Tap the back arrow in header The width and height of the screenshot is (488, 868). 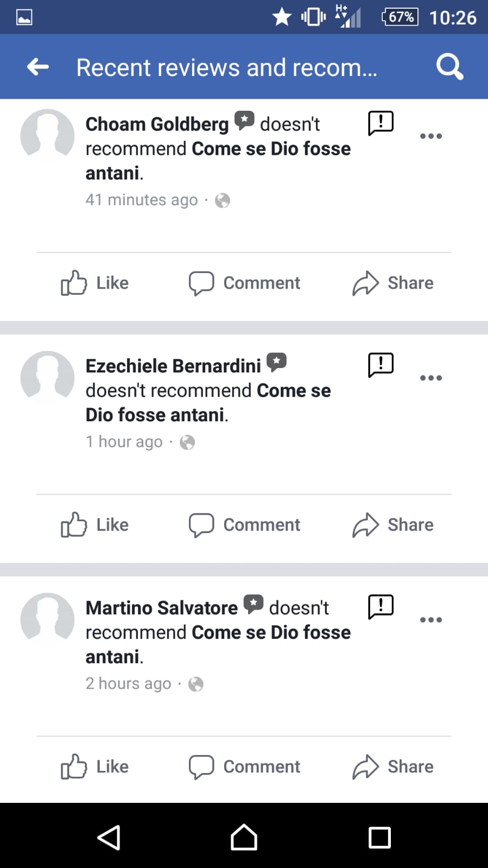click(38, 67)
